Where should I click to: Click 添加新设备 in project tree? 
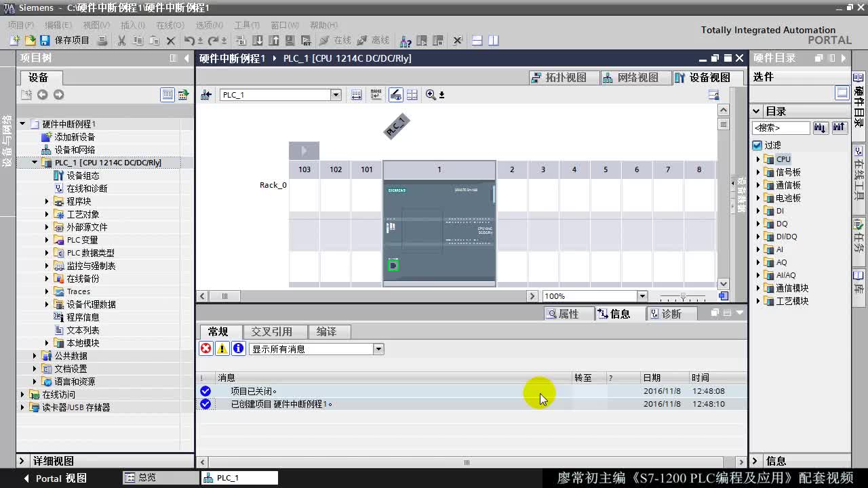click(x=75, y=137)
